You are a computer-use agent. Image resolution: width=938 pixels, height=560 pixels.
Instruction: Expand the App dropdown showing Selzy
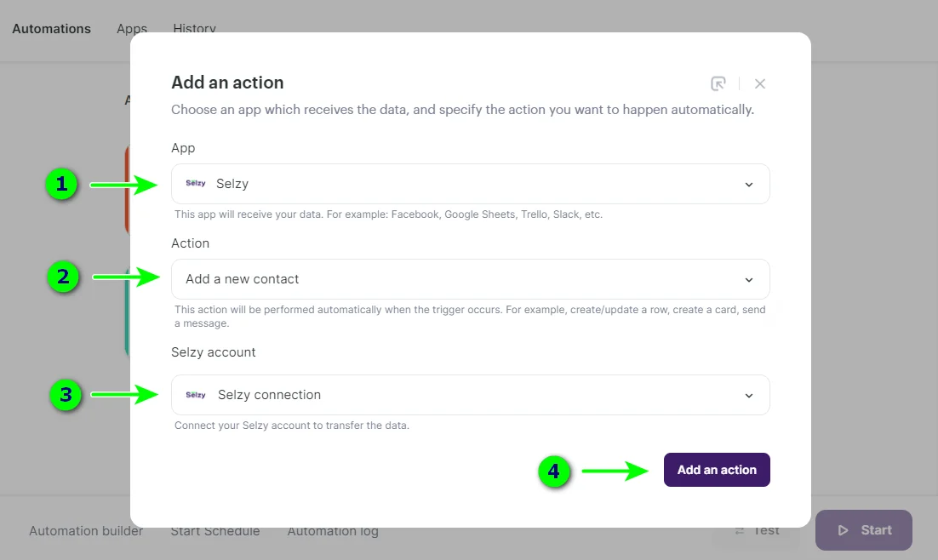click(748, 183)
